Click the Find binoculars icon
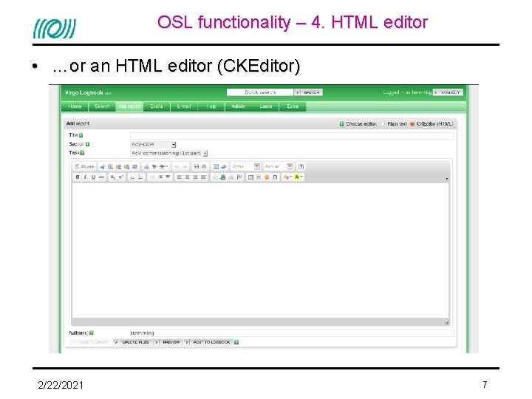Screen dimensions: 532x399 [196, 166]
